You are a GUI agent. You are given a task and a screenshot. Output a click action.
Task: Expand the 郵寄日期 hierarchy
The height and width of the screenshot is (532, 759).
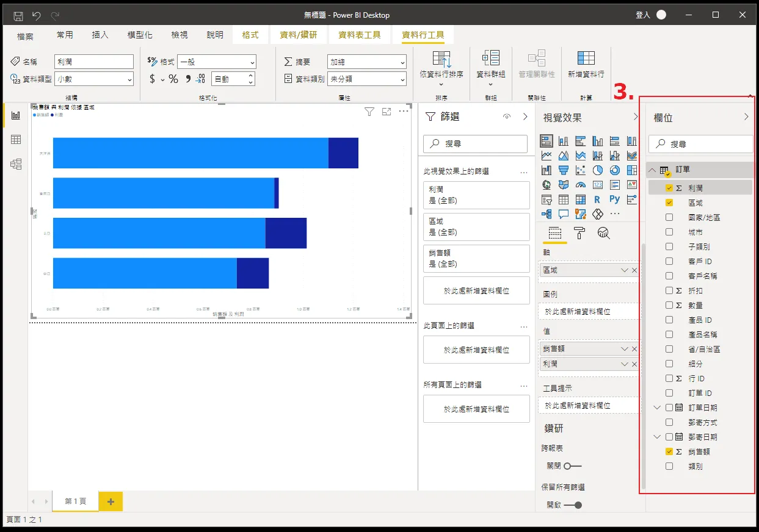pos(657,437)
